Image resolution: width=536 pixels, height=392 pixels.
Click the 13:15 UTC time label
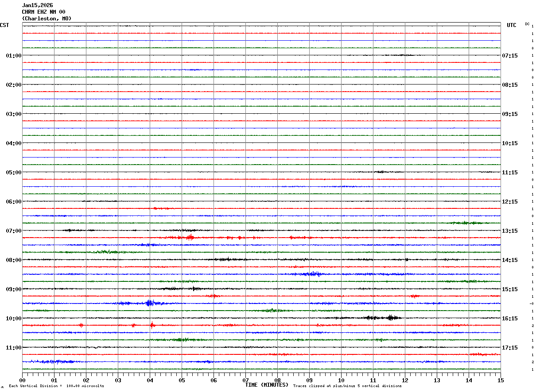click(510, 231)
